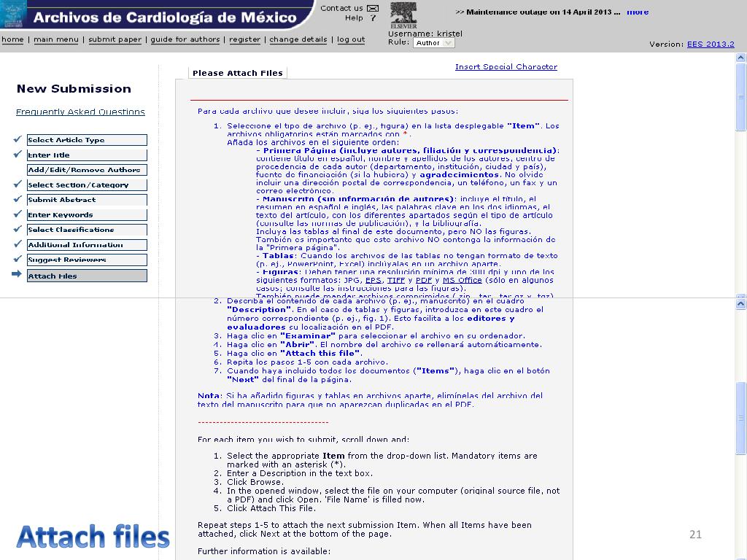Go to Submit Abstract step
747x560 pixels.
tap(88, 200)
